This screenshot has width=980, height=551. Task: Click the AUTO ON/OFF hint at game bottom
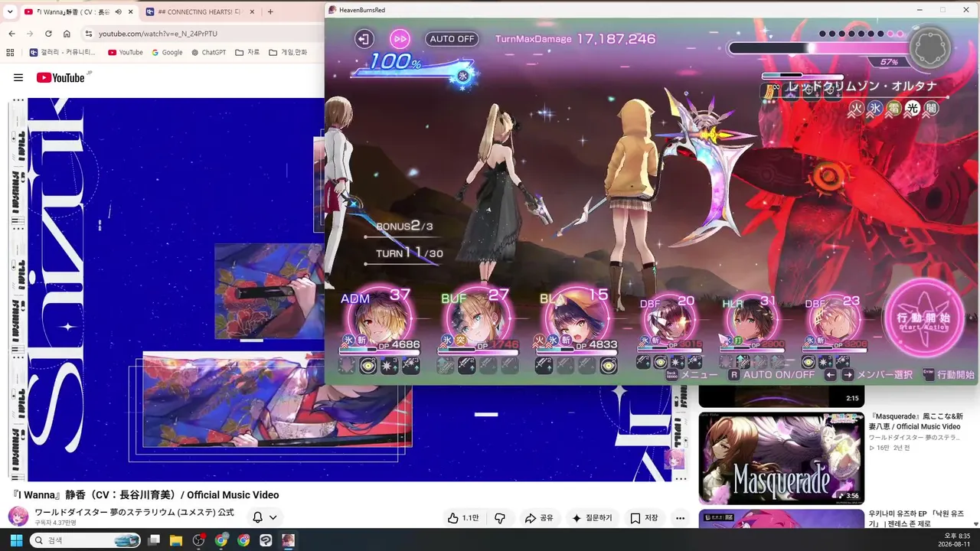click(772, 375)
